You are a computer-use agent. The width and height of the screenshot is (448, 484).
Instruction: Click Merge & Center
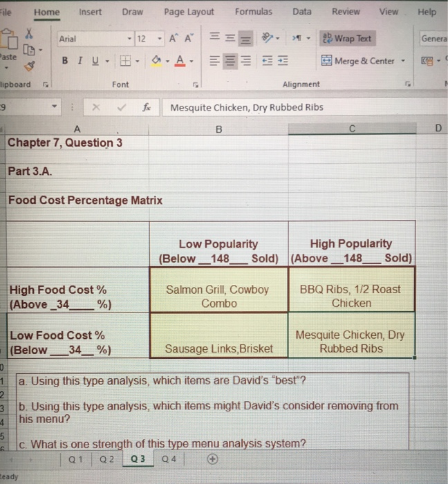358,61
